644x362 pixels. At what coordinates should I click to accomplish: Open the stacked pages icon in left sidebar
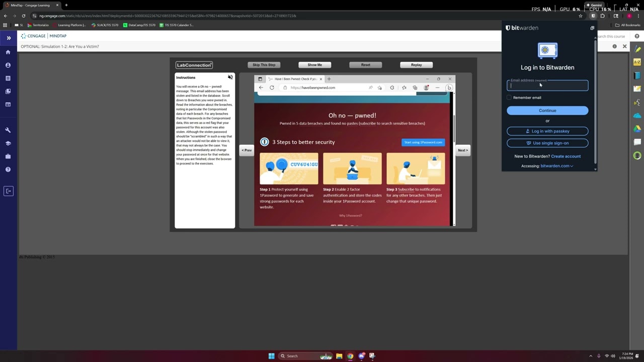(x=8, y=92)
